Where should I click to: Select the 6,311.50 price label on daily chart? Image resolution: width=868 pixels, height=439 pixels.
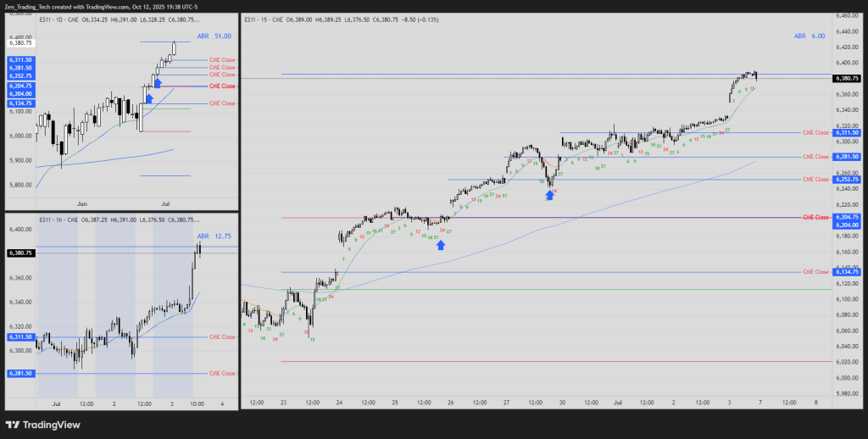coord(19,60)
